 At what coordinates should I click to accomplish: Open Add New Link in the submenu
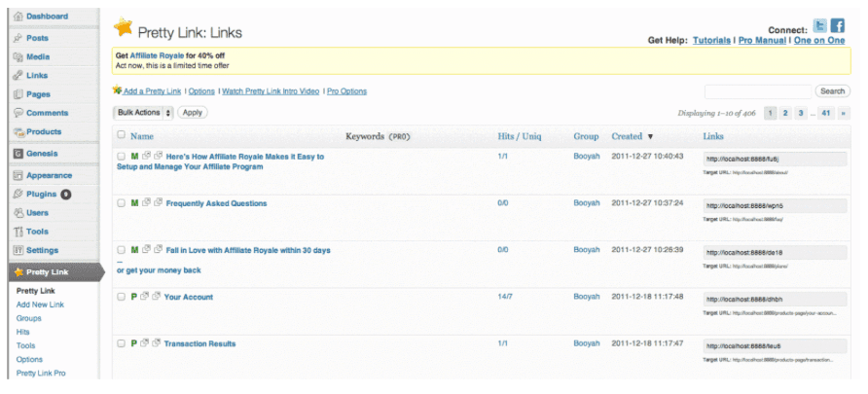tap(40, 304)
